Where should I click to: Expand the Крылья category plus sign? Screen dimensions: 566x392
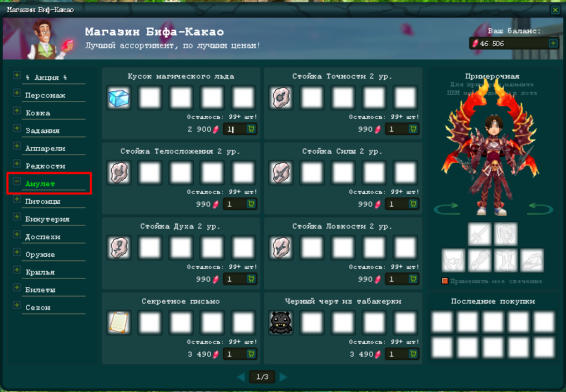point(16,270)
